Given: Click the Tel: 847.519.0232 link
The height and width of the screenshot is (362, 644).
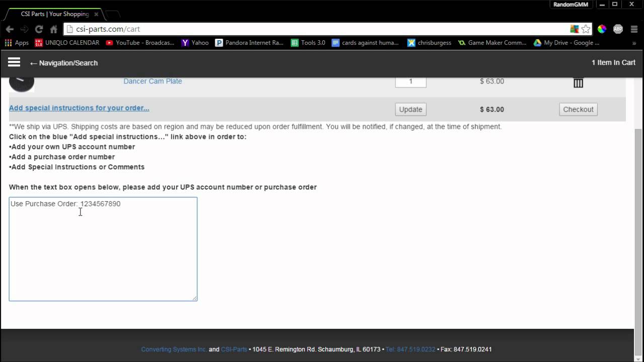Looking at the screenshot, I should pos(411,349).
